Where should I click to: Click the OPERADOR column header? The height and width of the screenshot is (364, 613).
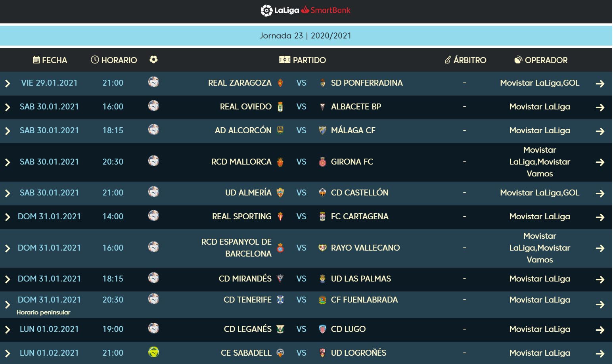click(x=541, y=60)
